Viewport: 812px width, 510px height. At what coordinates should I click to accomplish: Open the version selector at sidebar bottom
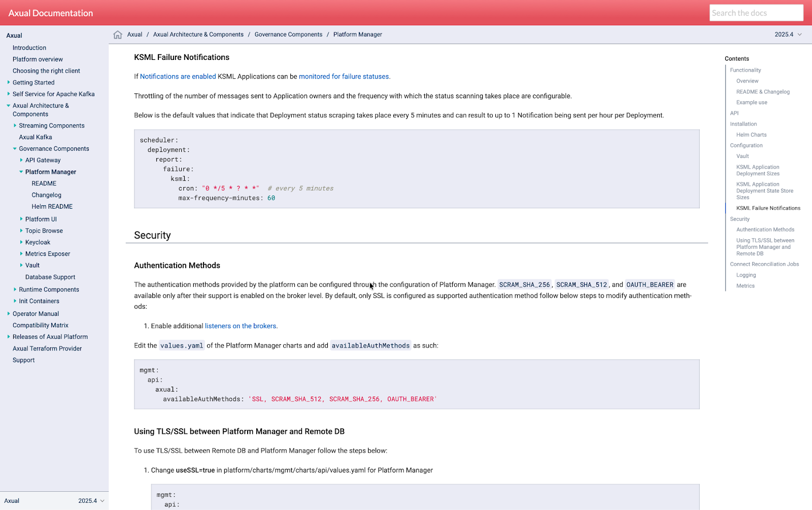91,501
